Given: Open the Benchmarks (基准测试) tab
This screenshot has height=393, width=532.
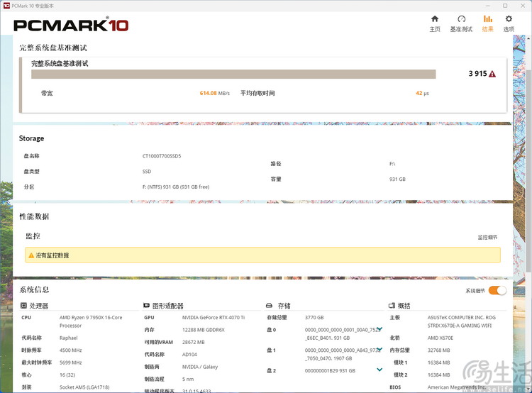Looking at the screenshot, I should (x=461, y=23).
